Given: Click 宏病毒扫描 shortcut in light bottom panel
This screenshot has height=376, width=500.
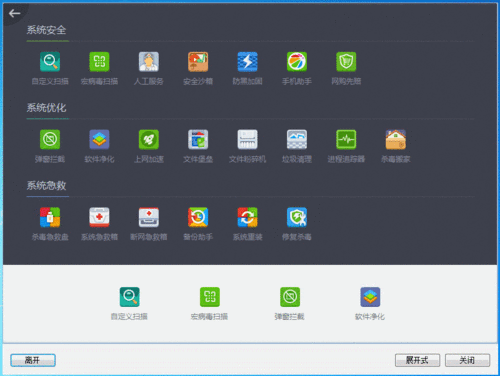Looking at the screenshot, I should [210, 297].
